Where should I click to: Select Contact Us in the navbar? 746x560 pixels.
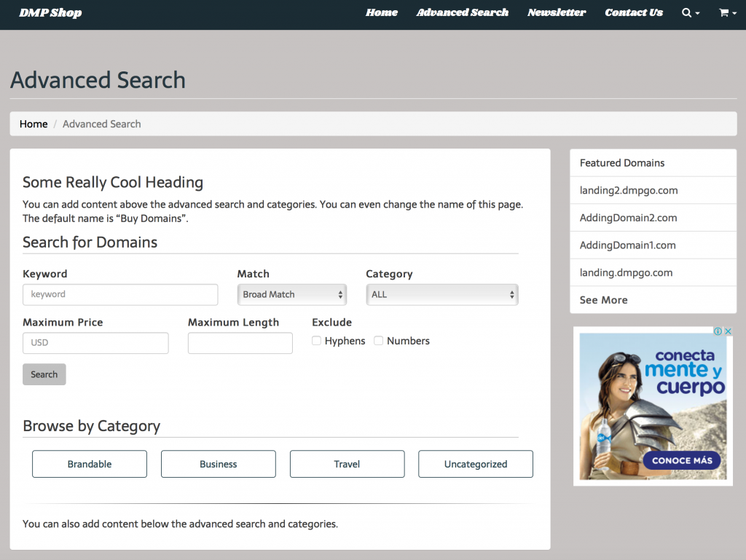click(634, 12)
